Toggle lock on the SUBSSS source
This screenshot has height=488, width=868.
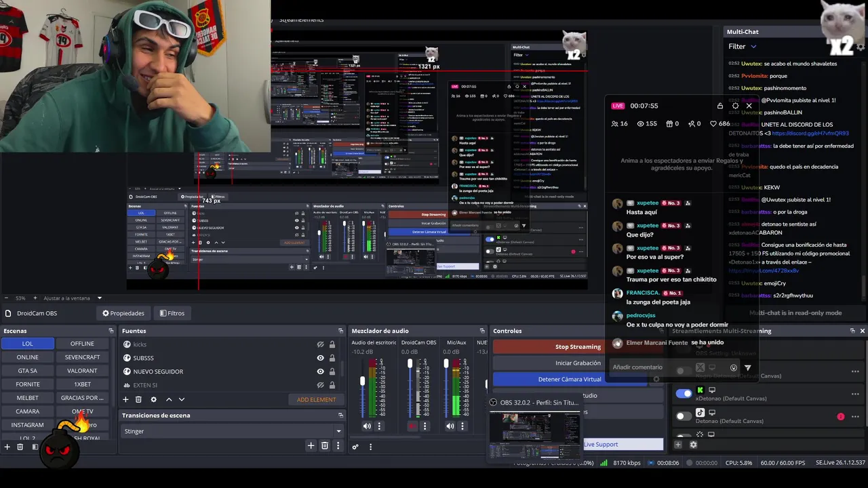[332, 358]
